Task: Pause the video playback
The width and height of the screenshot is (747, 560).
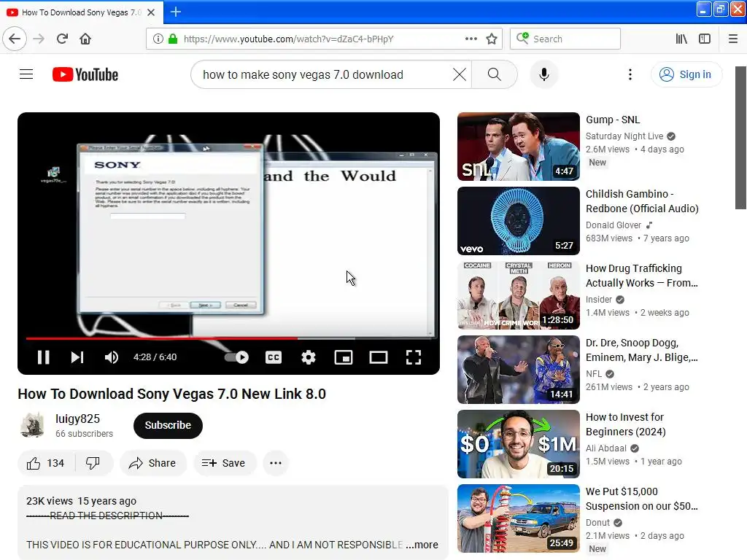Action: click(x=43, y=357)
